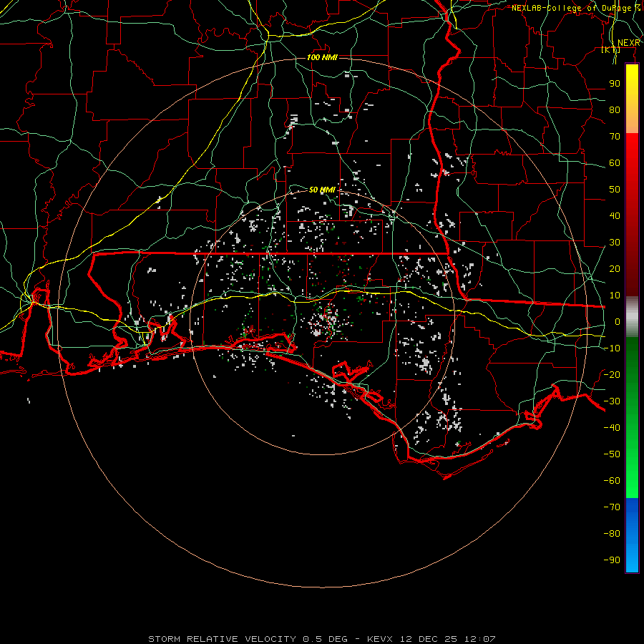Click the "100 NMI" range ring label
Image resolution: width=644 pixels, height=644 pixels.
(x=323, y=57)
